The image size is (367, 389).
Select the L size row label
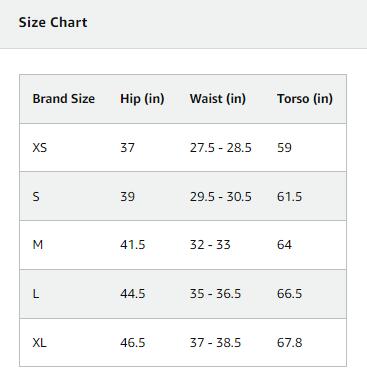[x=36, y=294]
